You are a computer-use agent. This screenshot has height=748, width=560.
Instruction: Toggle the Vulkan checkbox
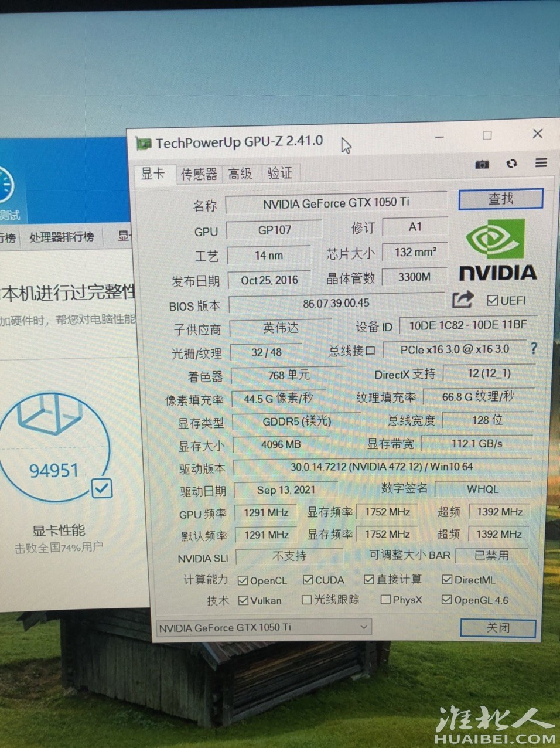(244, 600)
